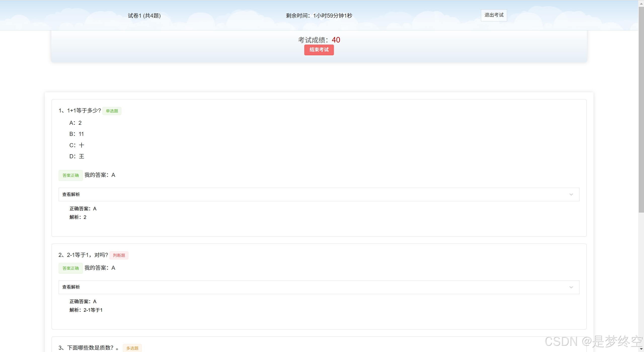Click the scrollbar down arrow
644x352 pixels.
click(x=641, y=349)
